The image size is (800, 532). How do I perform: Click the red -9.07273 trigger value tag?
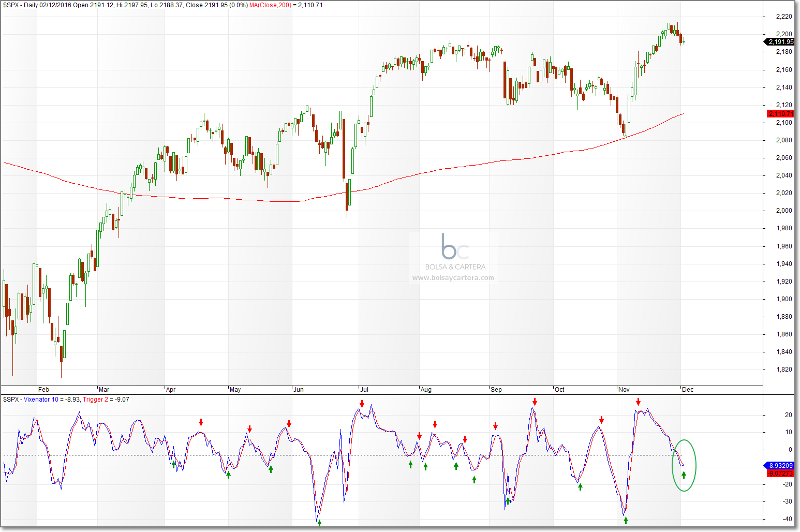click(780, 473)
